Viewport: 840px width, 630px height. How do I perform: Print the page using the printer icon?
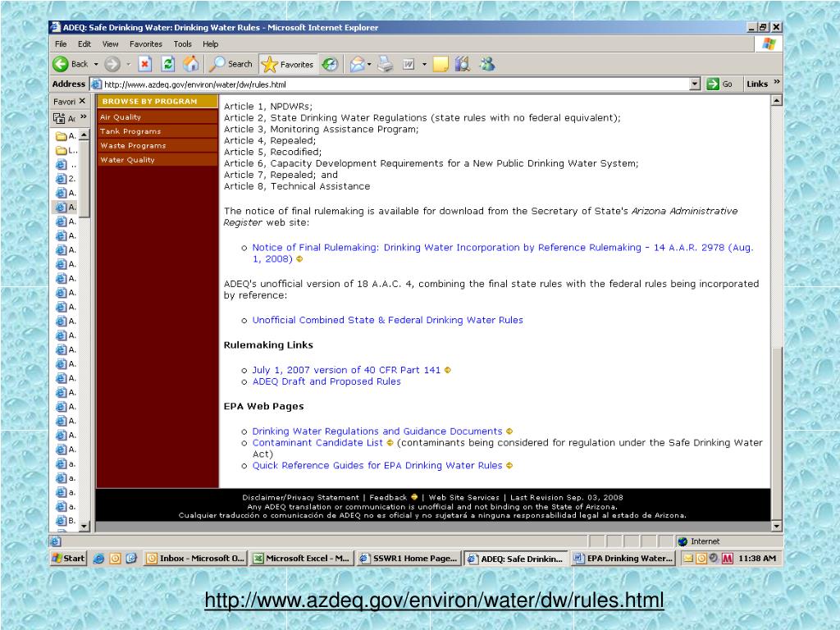pyautogui.click(x=386, y=64)
